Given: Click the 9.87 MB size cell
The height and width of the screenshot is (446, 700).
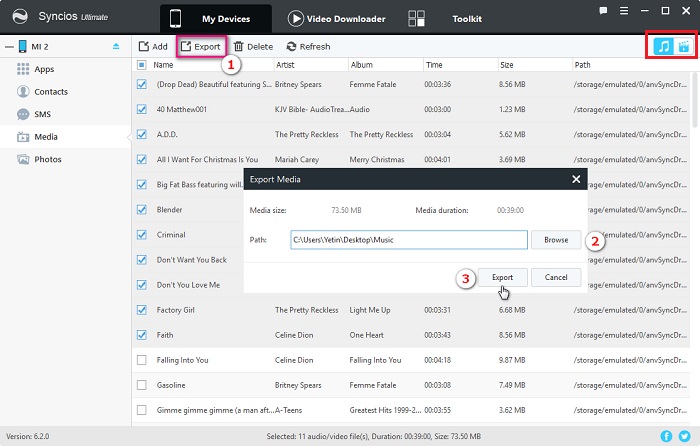Looking at the screenshot, I should coord(512,360).
